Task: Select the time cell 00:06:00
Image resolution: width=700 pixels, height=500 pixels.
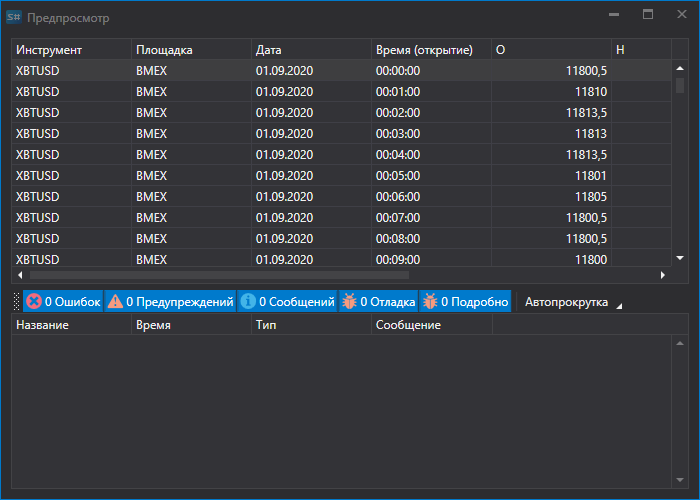Action: coord(432,196)
